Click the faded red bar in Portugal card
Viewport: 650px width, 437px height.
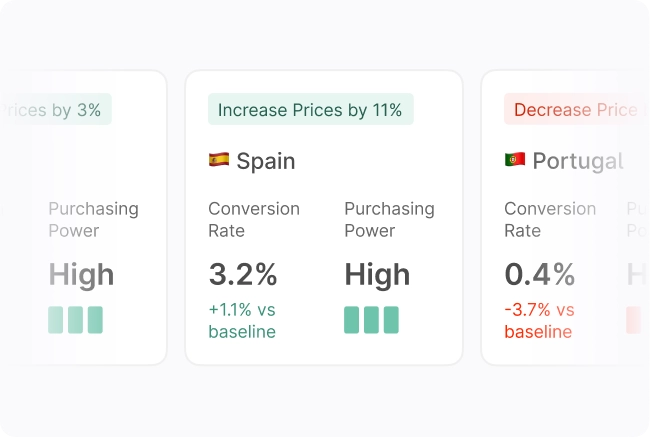click(x=633, y=320)
